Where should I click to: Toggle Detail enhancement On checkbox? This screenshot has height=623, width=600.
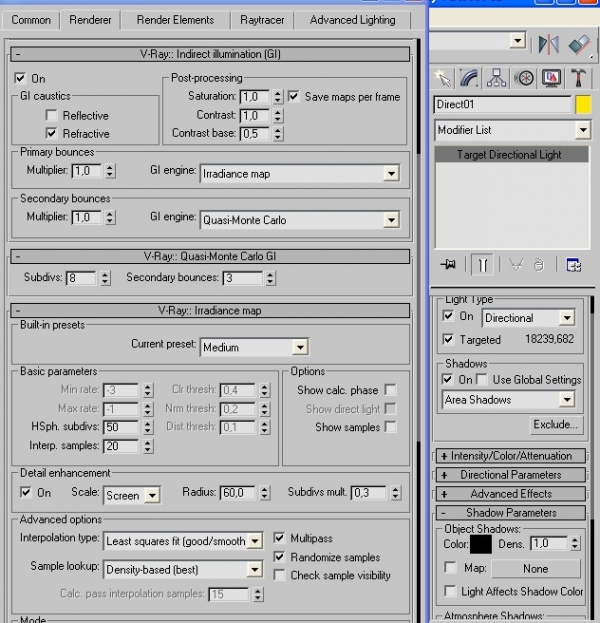click(x=25, y=493)
